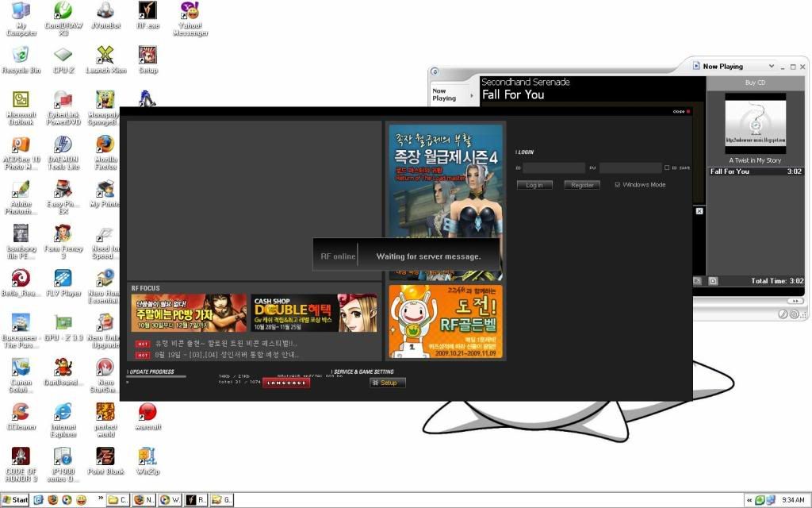Select the Adobe Photoshop desktop shortcut
Viewport: 812px width, 508px height.
coord(21,197)
